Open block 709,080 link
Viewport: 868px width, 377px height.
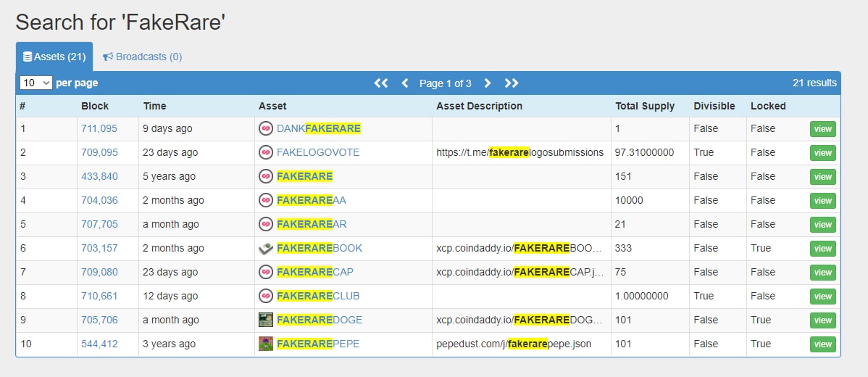point(99,272)
